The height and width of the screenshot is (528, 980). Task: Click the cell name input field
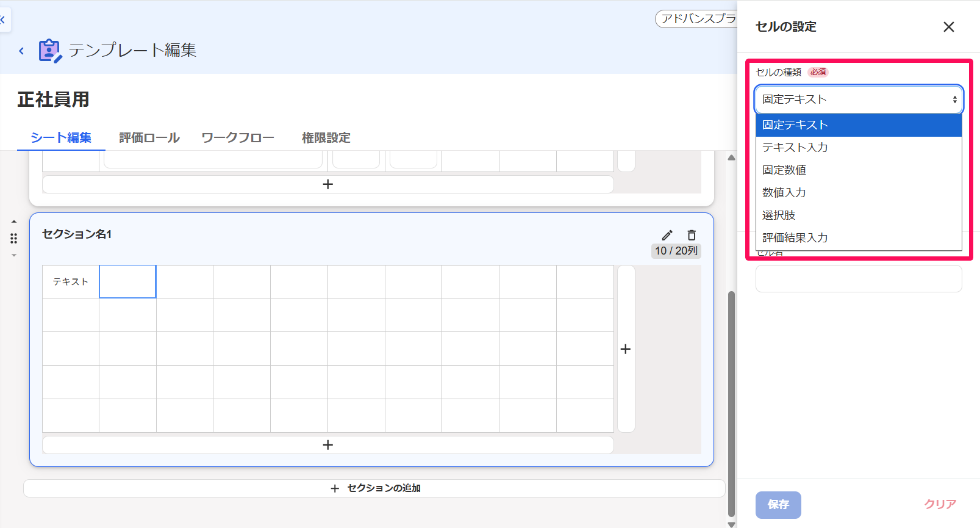(x=859, y=278)
